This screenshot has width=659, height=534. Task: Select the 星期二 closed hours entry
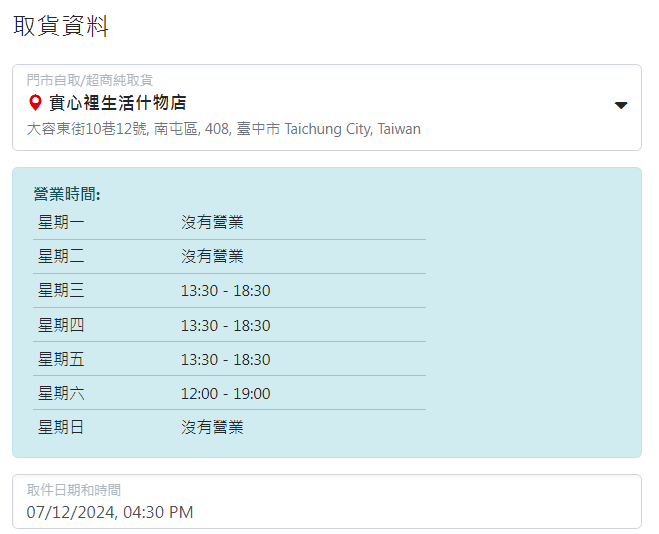pyautogui.click(x=212, y=256)
